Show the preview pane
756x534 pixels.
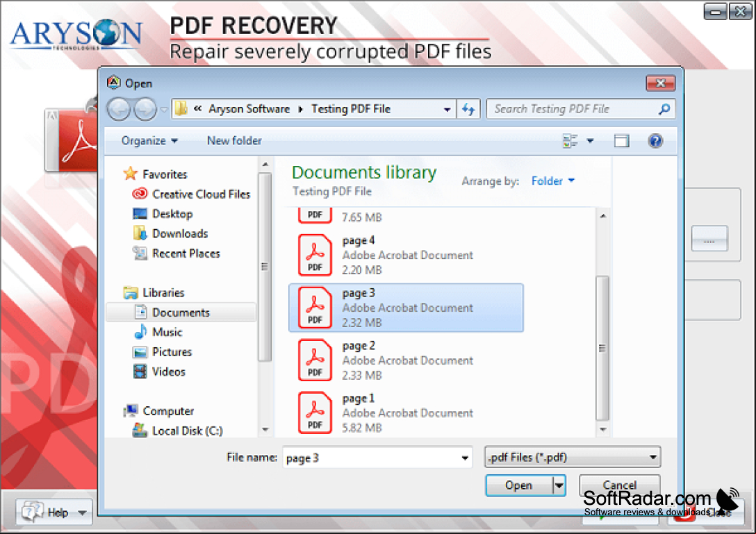coord(621,141)
